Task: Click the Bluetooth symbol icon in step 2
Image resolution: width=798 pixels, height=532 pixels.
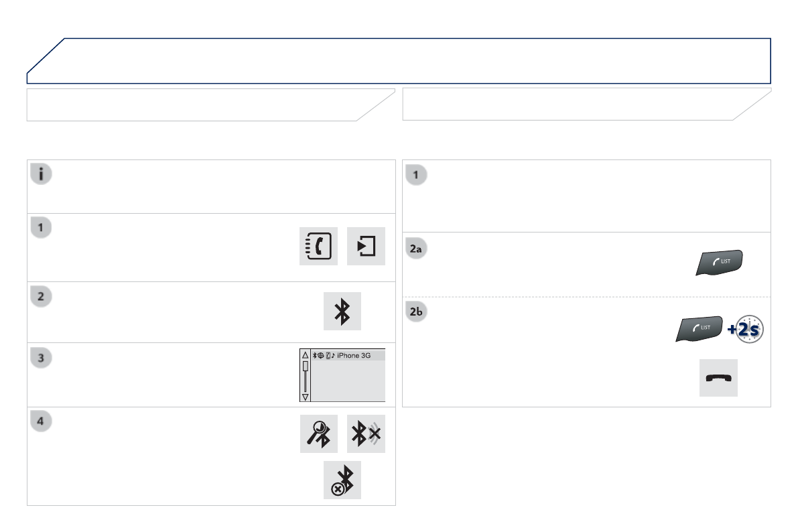Action: pyautogui.click(x=342, y=311)
